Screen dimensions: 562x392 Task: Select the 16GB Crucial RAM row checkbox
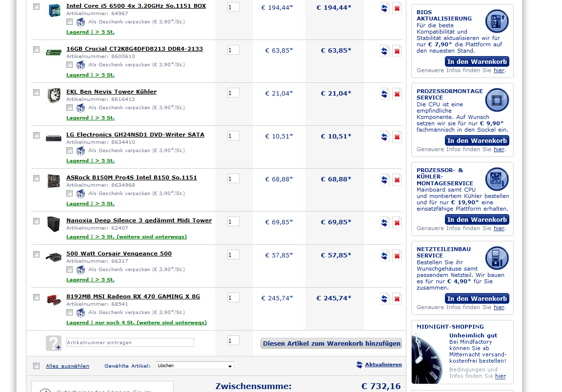pos(36,49)
